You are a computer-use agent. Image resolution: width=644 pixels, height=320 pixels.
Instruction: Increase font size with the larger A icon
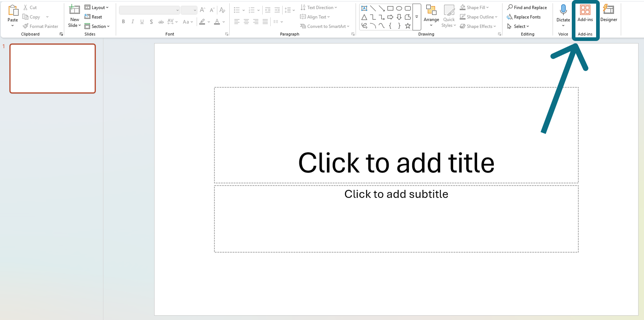click(x=202, y=10)
